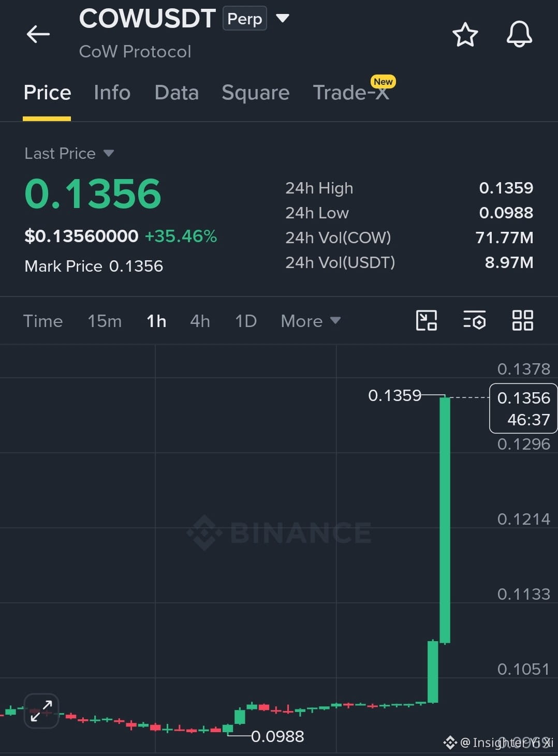Go back using the left arrow
558x756 pixels.
(x=38, y=35)
